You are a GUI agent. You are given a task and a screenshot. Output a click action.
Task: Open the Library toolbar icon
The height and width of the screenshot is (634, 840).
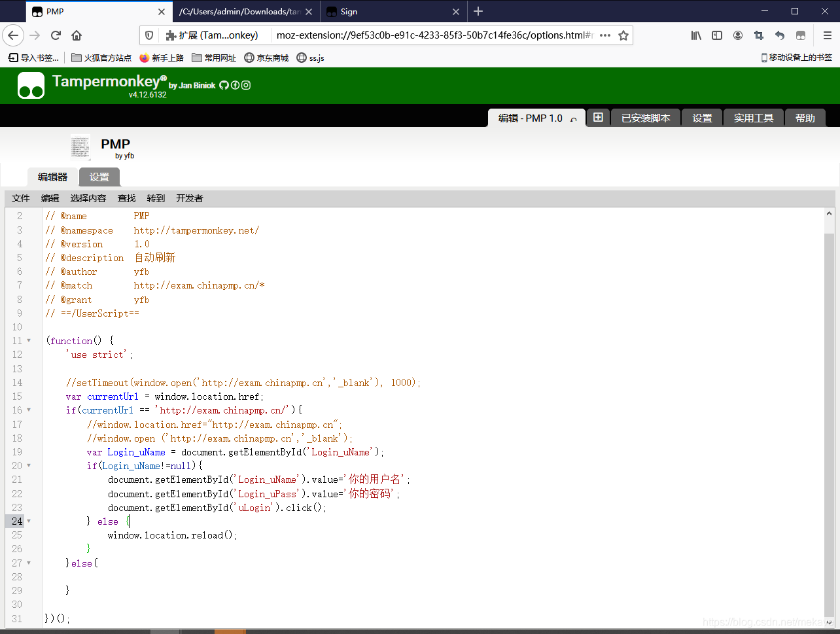coord(696,35)
